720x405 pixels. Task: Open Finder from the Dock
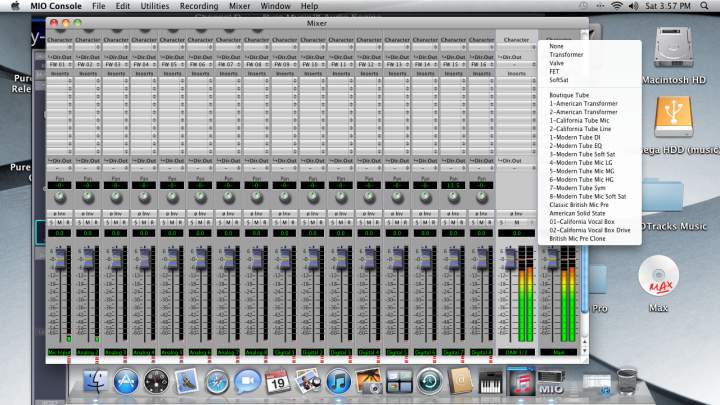click(x=96, y=381)
